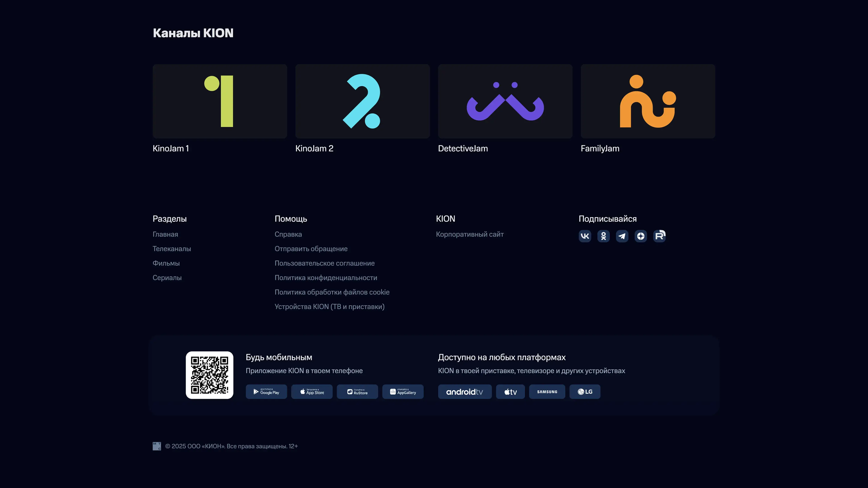Open the DetectiveJam channel tile
Screen dimensions: 868x488
pos(505,101)
